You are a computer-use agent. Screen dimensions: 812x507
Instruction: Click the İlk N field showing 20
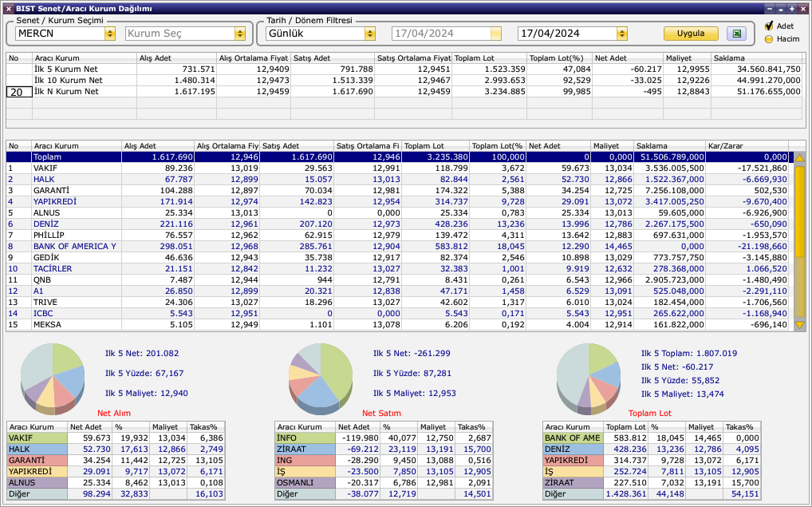[x=19, y=92]
